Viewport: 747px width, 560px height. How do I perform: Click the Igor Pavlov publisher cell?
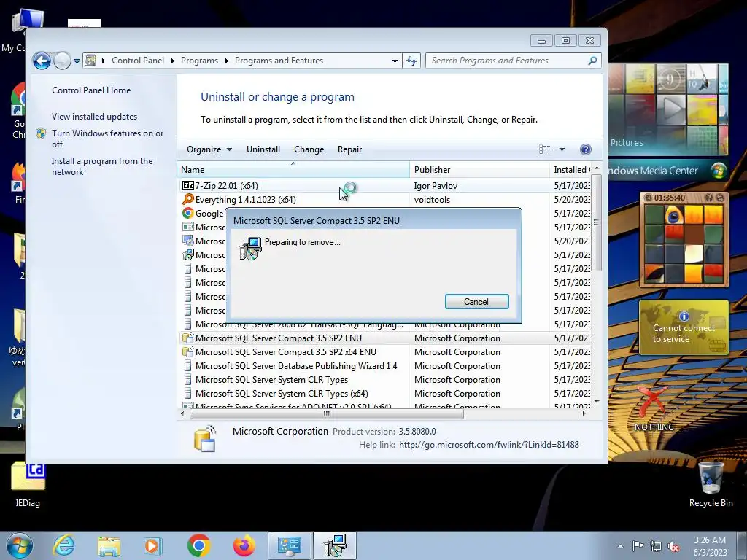point(436,186)
